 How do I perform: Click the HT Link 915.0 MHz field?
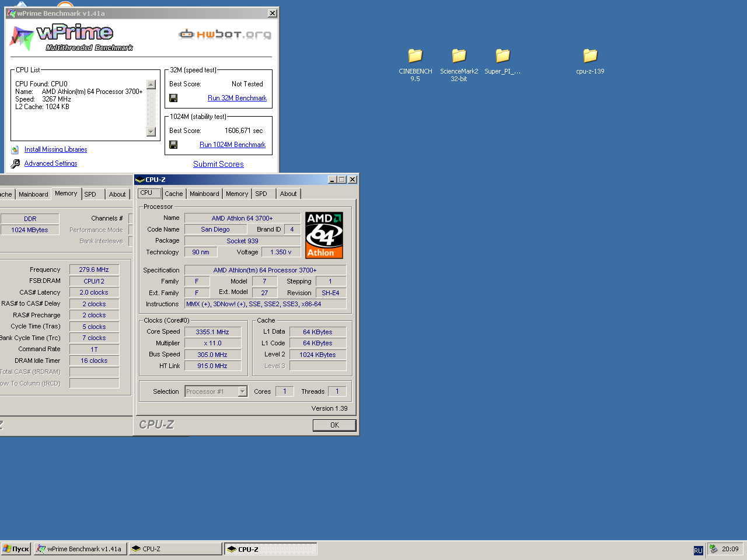click(x=212, y=366)
